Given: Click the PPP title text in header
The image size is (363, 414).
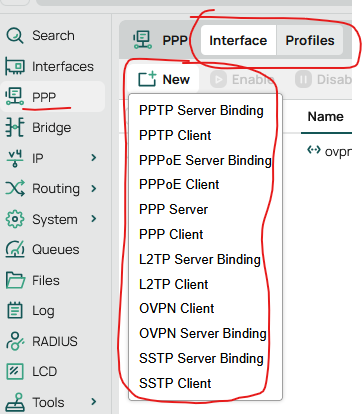Looking at the screenshot, I should point(175,40).
